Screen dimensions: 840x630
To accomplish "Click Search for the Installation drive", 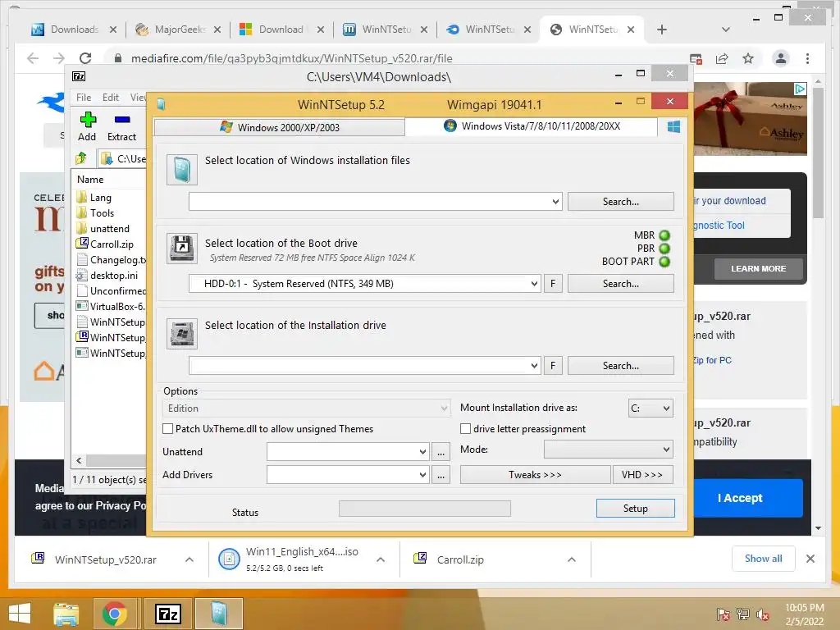I will point(620,365).
